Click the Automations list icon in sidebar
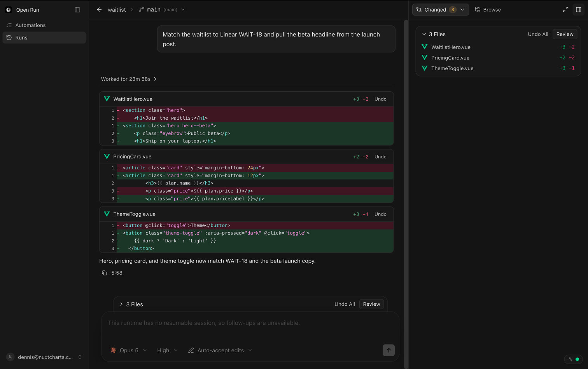Screen dimensions: 588x369 (x=9, y=25)
